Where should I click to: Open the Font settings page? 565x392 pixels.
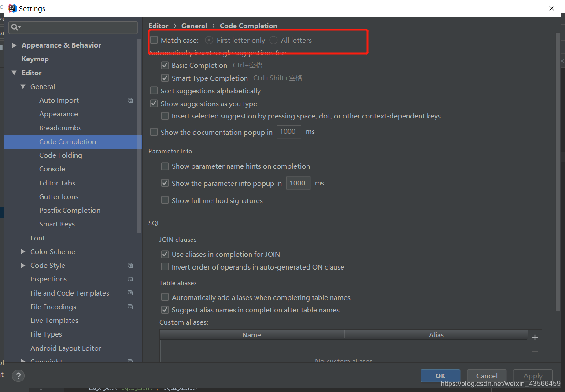(x=37, y=238)
